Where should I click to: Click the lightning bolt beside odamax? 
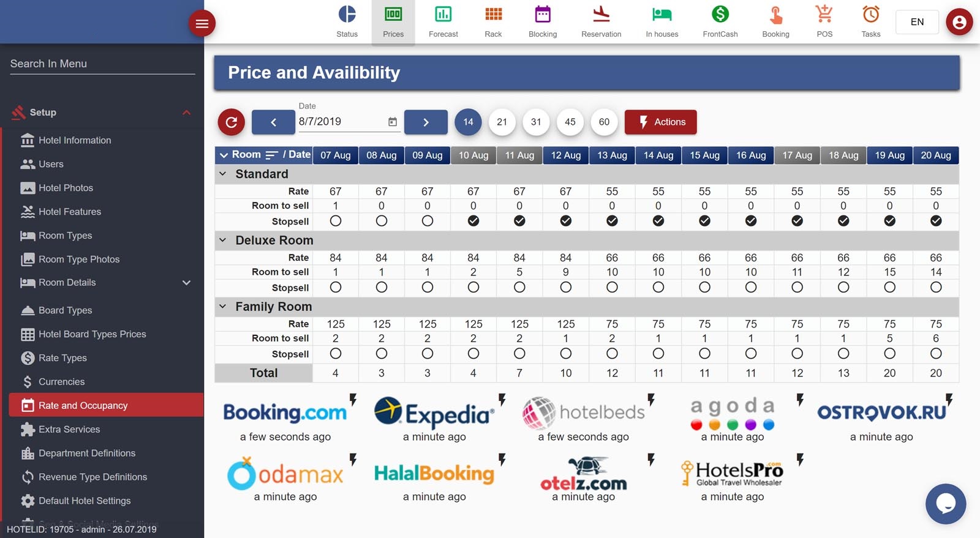coord(353,460)
